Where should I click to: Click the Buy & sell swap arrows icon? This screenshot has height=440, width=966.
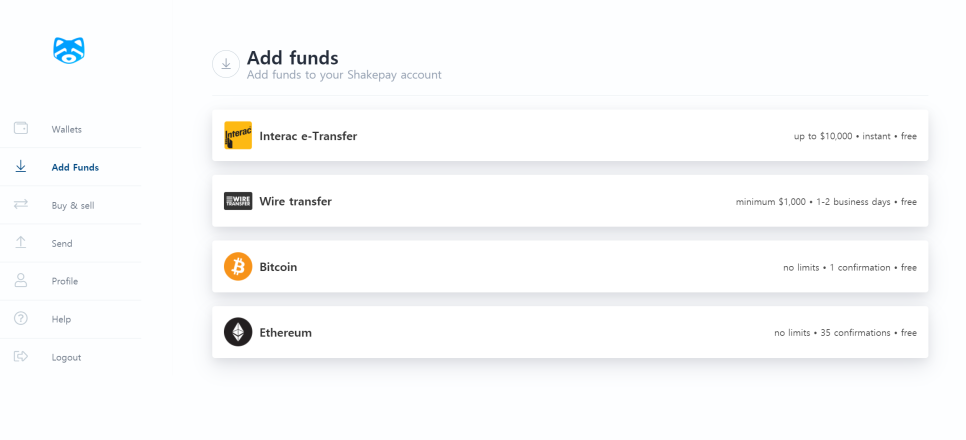[21, 204]
